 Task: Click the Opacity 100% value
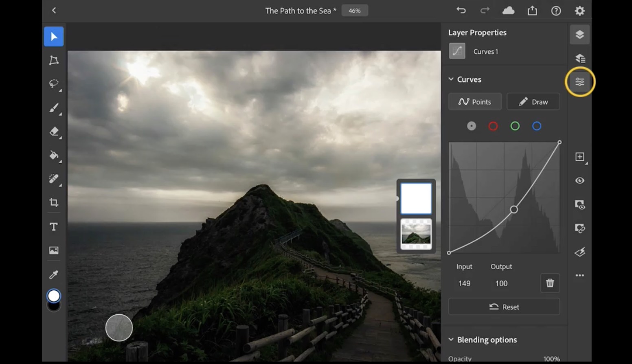551,359
